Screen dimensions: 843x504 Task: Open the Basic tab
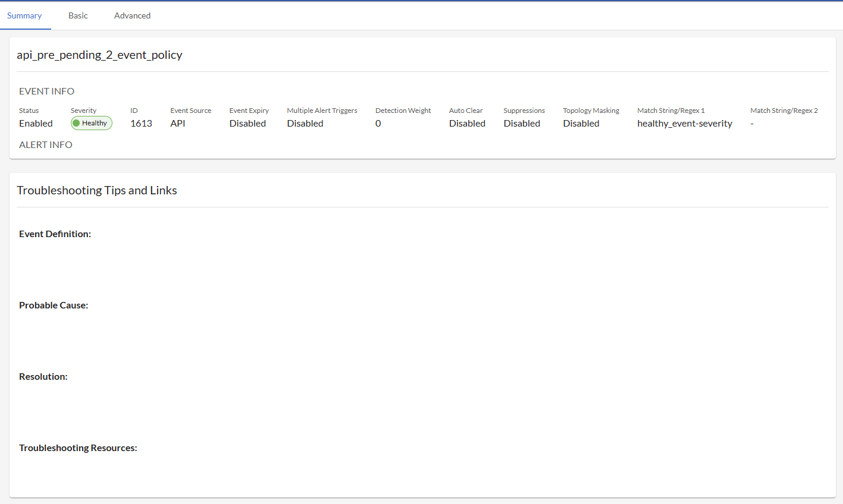[78, 15]
